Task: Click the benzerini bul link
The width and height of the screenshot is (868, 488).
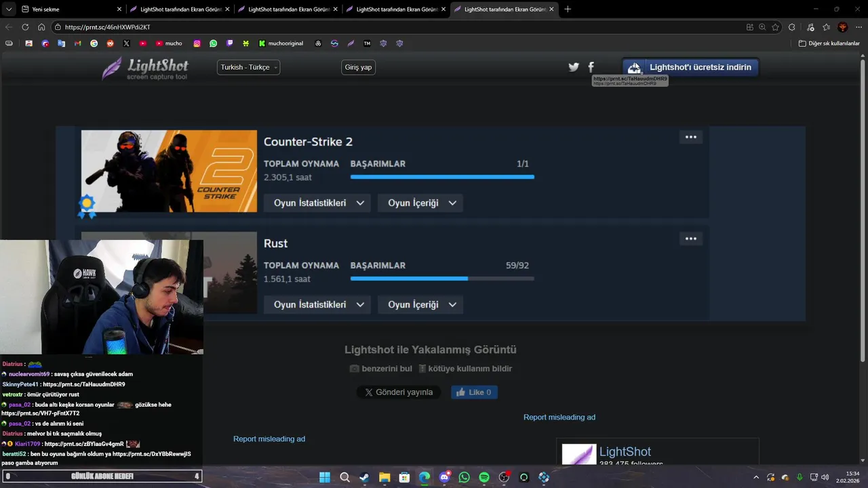Action: 380,369
